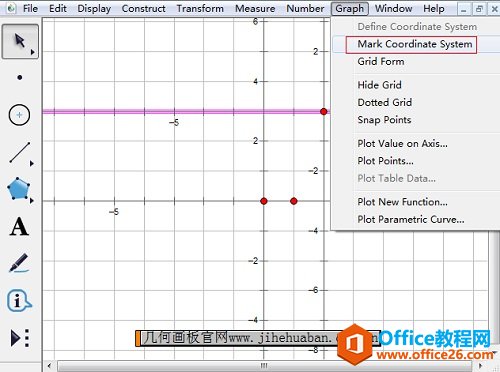The image size is (500, 372).
Task: Select the Point tool
Action: pyautogui.click(x=20, y=78)
